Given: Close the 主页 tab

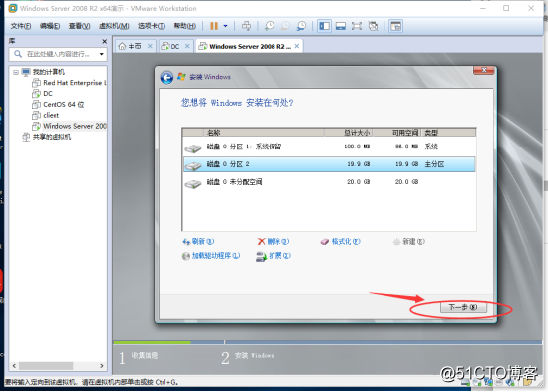Looking at the screenshot, I should point(150,46).
